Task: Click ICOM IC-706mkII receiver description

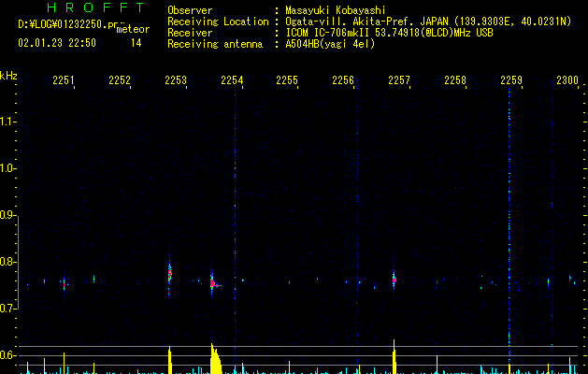Action: coord(389,33)
